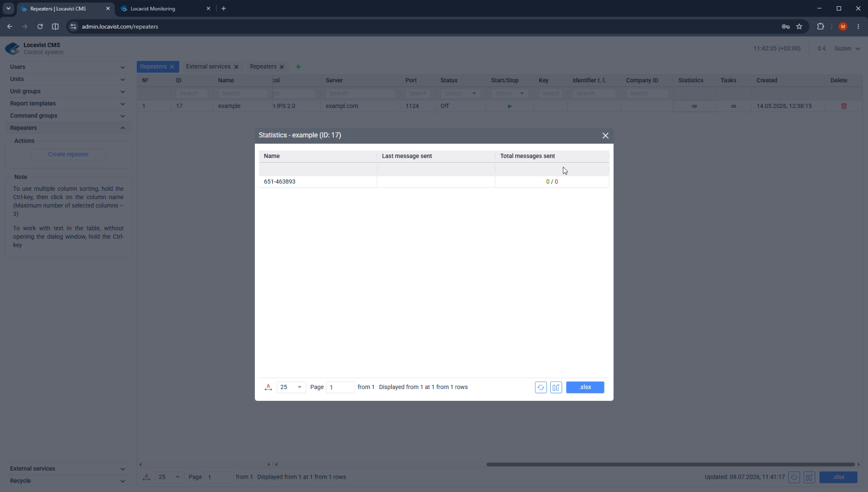
Task: Toggle column auto-width icon in Statistics dialog
Action: pos(268,387)
